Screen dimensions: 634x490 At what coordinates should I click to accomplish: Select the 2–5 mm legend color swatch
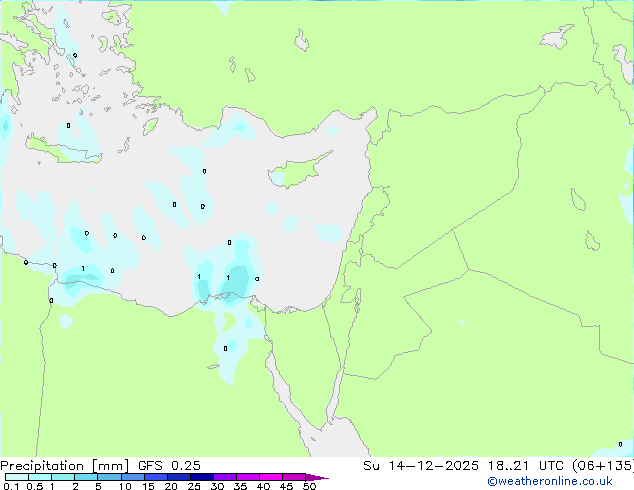(x=86, y=477)
